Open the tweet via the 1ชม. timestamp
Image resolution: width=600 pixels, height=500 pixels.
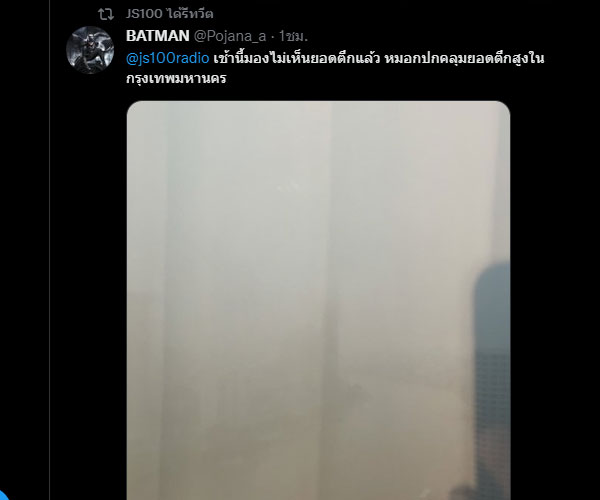click(x=293, y=36)
